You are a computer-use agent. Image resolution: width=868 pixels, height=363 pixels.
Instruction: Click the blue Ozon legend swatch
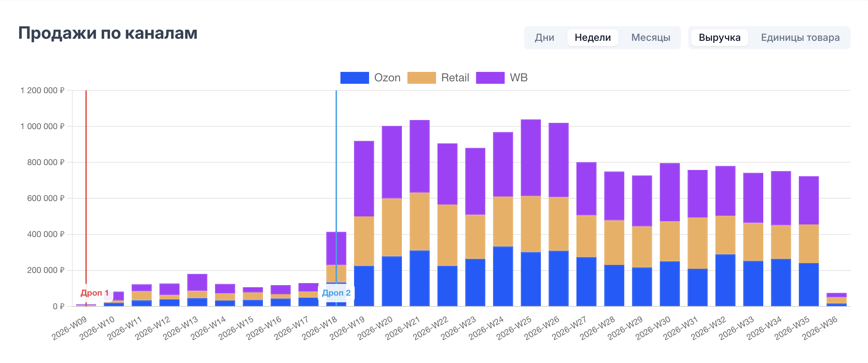tap(354, 77)
